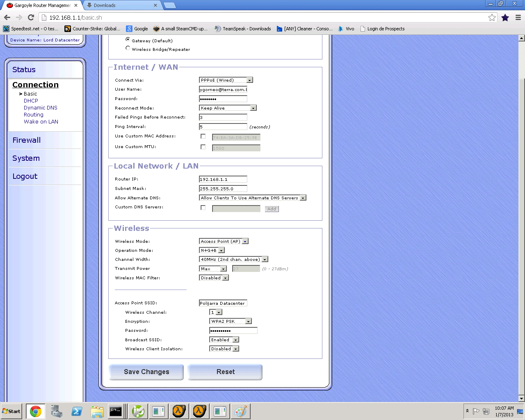Viewport: 525px width, 420px height.
Task: Switch to the Downloads tab
Action: point(122,5)
